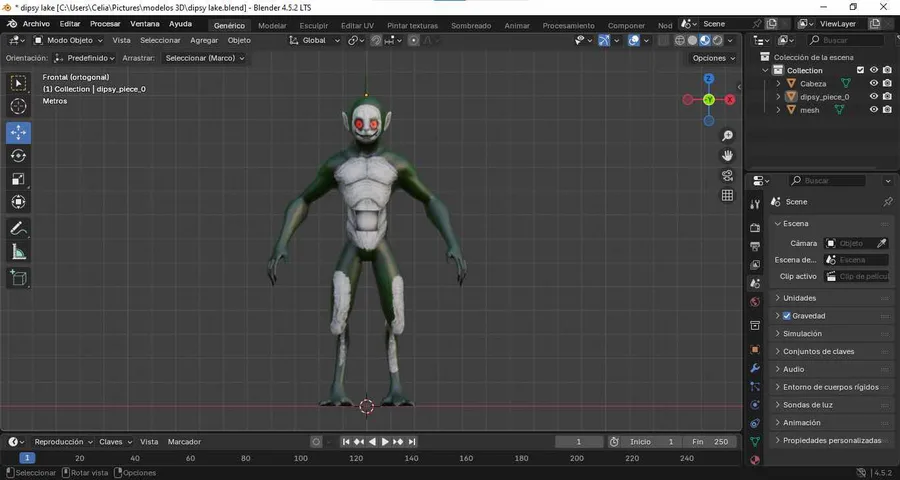900x480 pixels.
Task: Open the Predefinido orientation dropdown
Action: pyautogui.click(x=84, y=58)
